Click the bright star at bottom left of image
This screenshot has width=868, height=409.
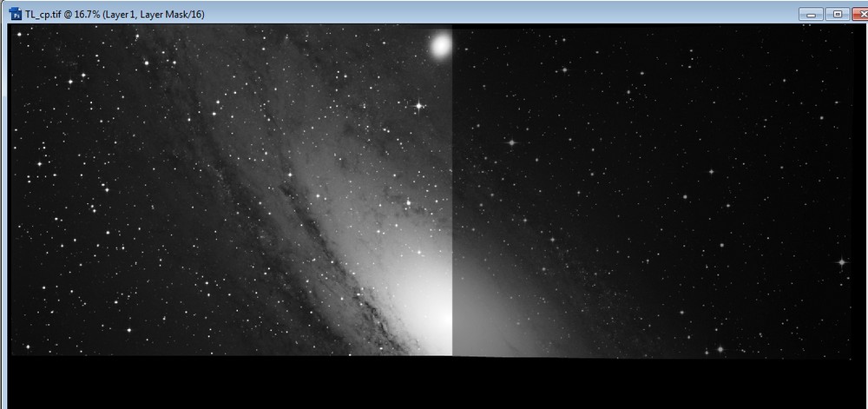click(x=27, y=347)
